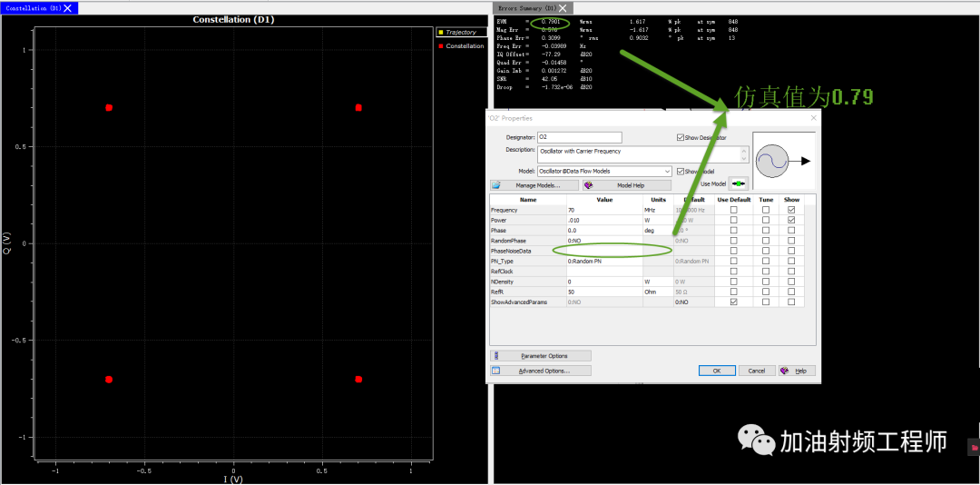The image size is (980, 485).
Task: Click the Trajectory legend label
Action: [461, 32]
